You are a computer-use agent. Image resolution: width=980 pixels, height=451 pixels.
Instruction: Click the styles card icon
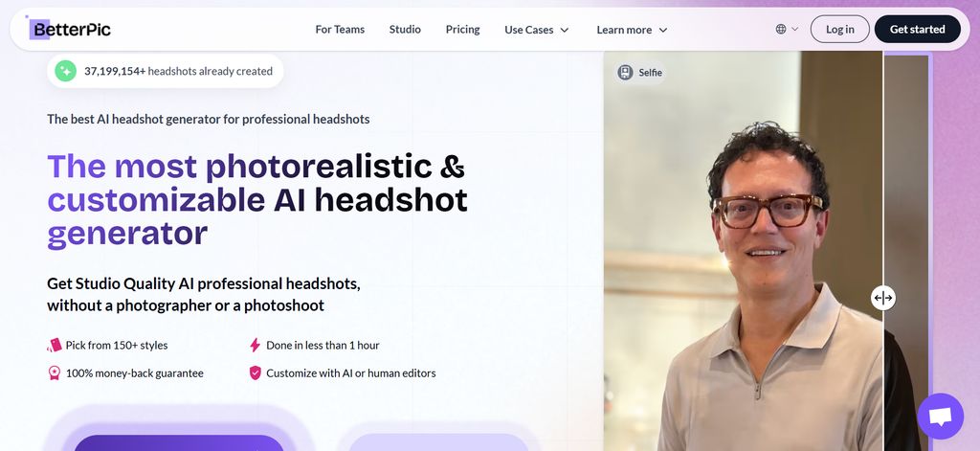point(55,345)
